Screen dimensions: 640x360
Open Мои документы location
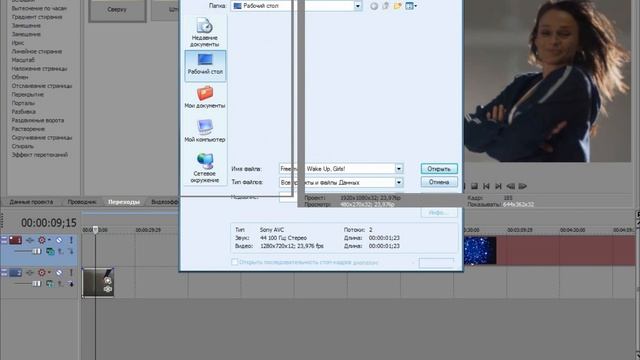coord(205,97)
